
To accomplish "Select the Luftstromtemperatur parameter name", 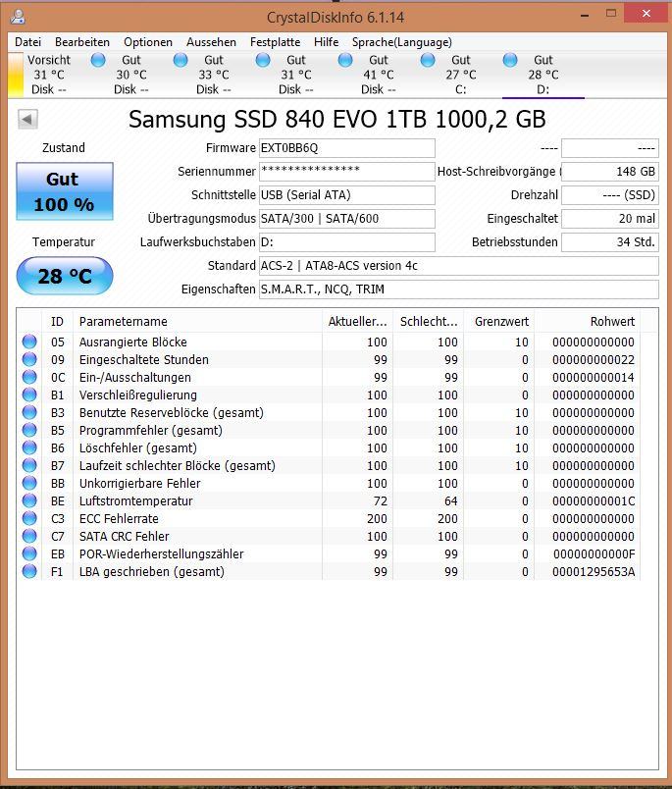I will [x=135, y=501].
